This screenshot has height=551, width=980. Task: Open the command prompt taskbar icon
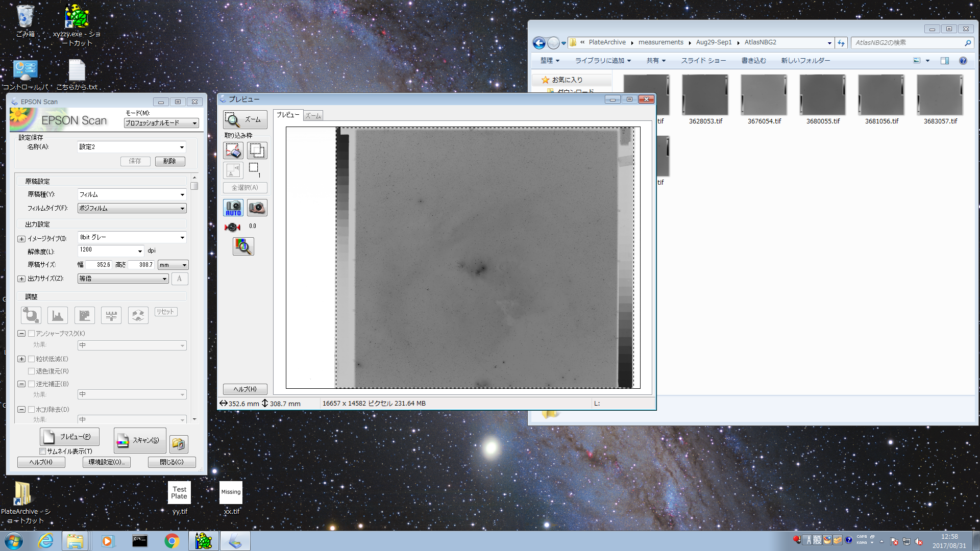tap(140, 541)
